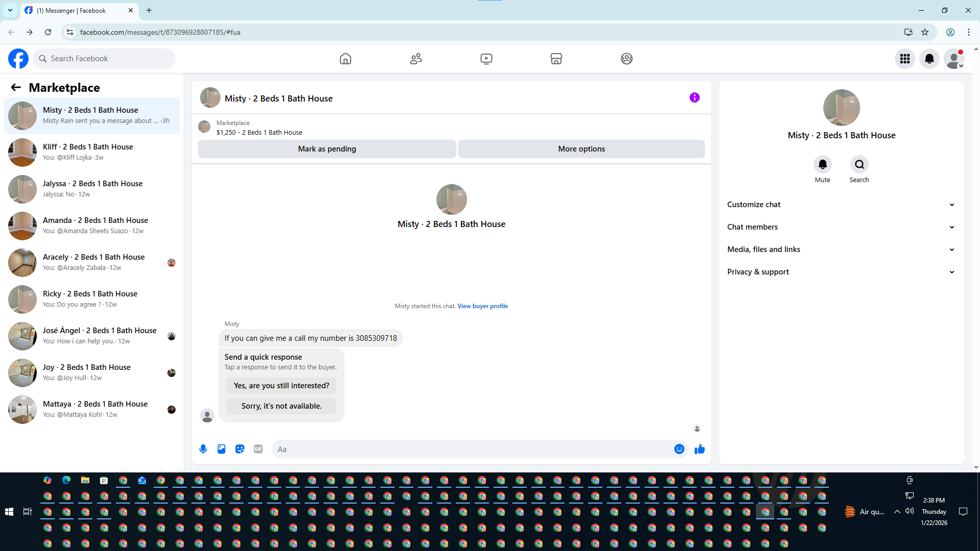Open the $1,250 Marketplace listing link
Screen dimensions: 980x551
click(259, 133)
